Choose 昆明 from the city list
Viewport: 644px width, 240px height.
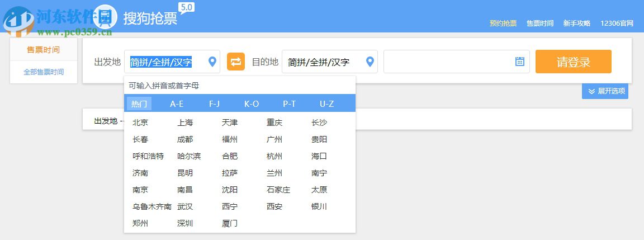(185, 173)
